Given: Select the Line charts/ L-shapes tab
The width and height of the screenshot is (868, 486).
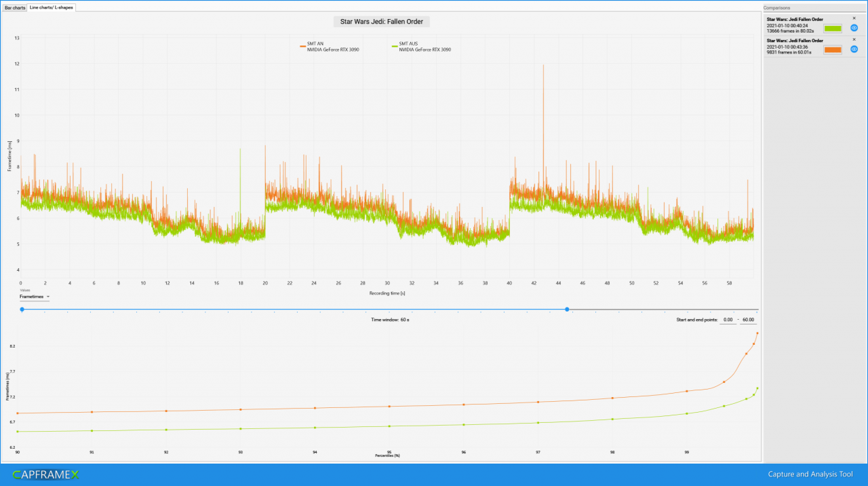Looking at the screenshot, I should pyautogui.click(x=52, y=7).
